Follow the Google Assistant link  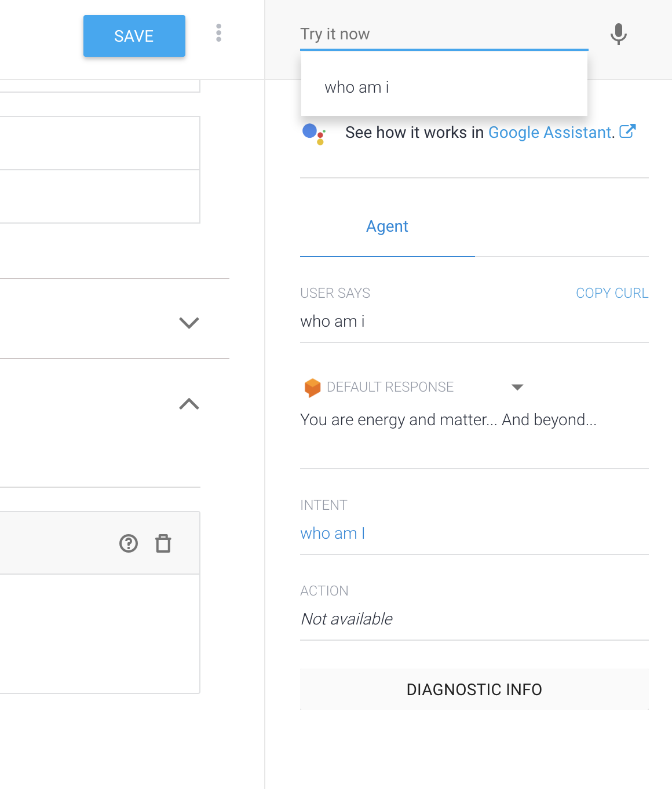pos(549,133)
